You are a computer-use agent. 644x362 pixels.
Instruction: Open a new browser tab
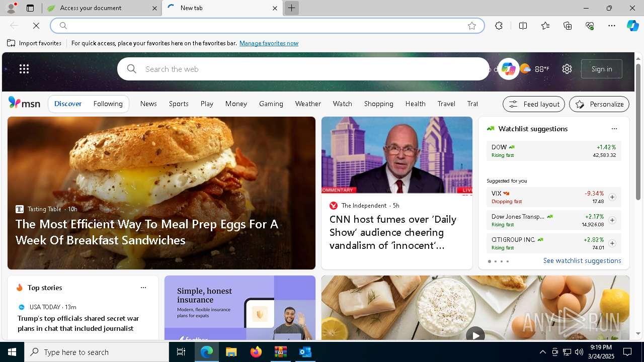291,8
